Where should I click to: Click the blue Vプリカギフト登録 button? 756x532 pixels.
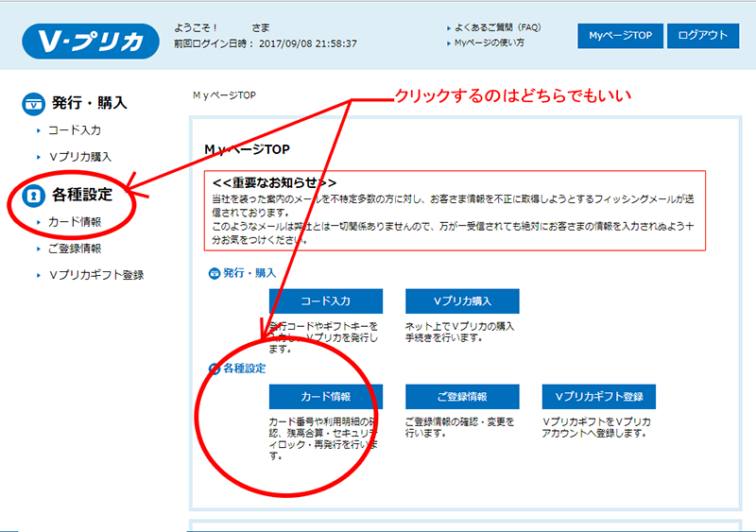coord(599,396)
